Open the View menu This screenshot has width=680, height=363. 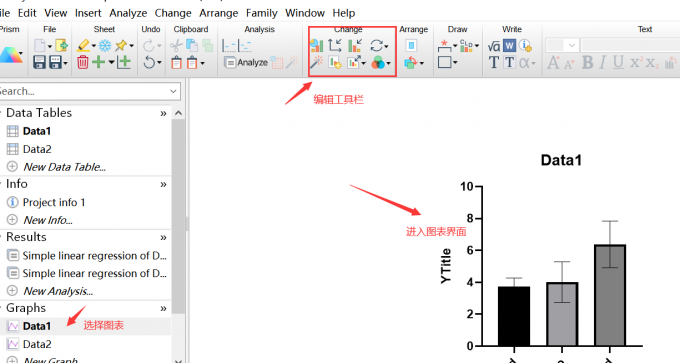(x=56, y=13)
